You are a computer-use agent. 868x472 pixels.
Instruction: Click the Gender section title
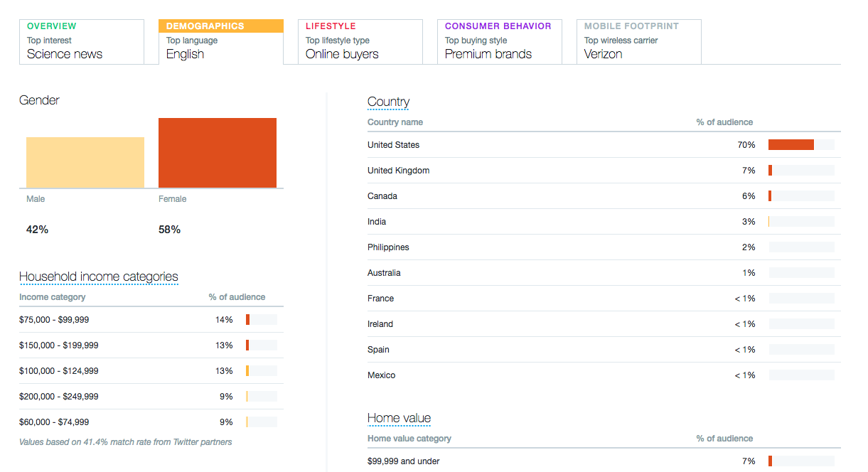39,100
